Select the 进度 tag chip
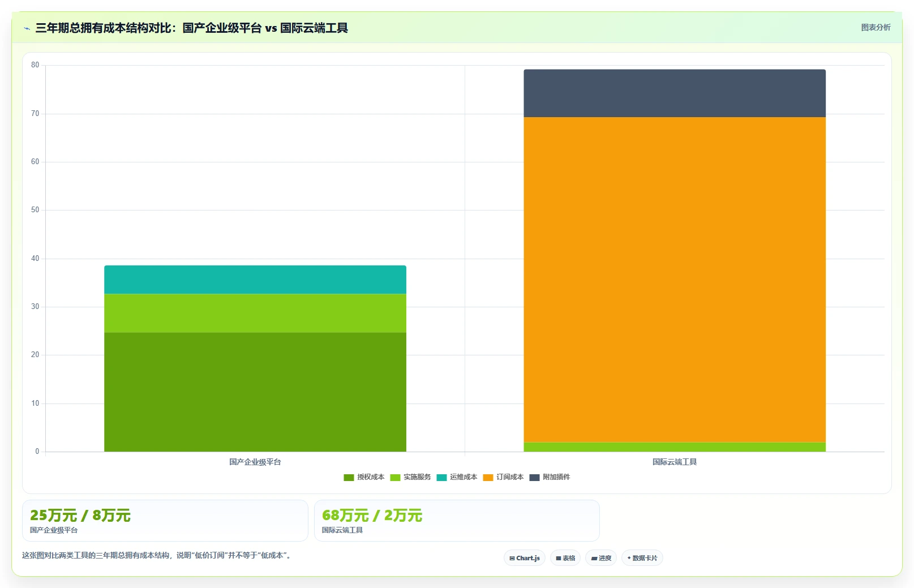Viewport: 914px width, 588px height. click(x=601, y=558)
